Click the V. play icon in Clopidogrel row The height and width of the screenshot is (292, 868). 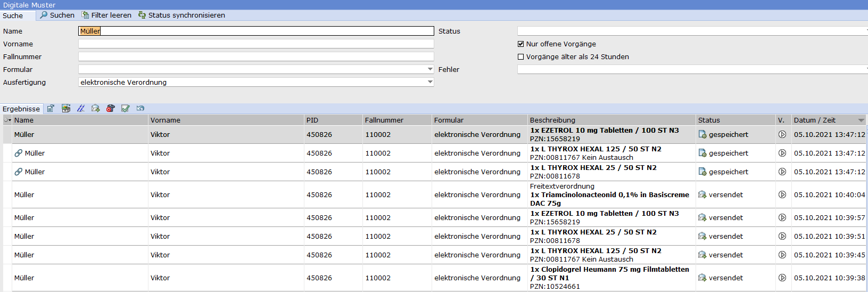(782, 278)
